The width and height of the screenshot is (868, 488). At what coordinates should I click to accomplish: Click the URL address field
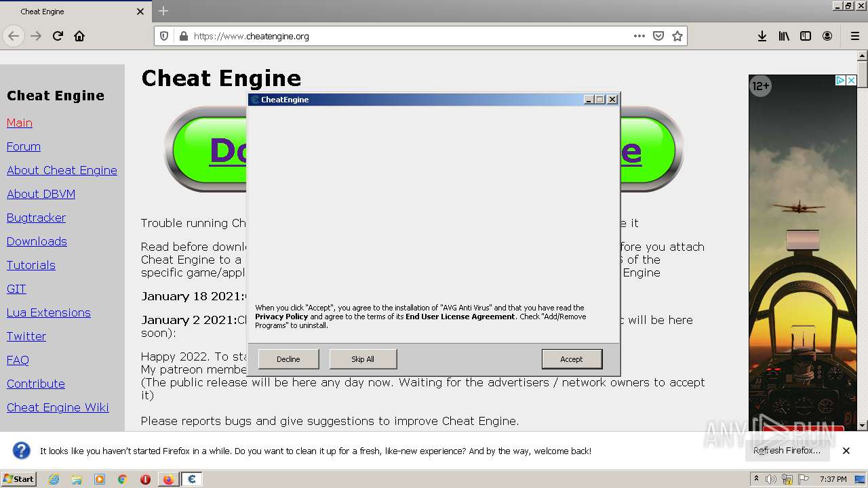[410, 36]
